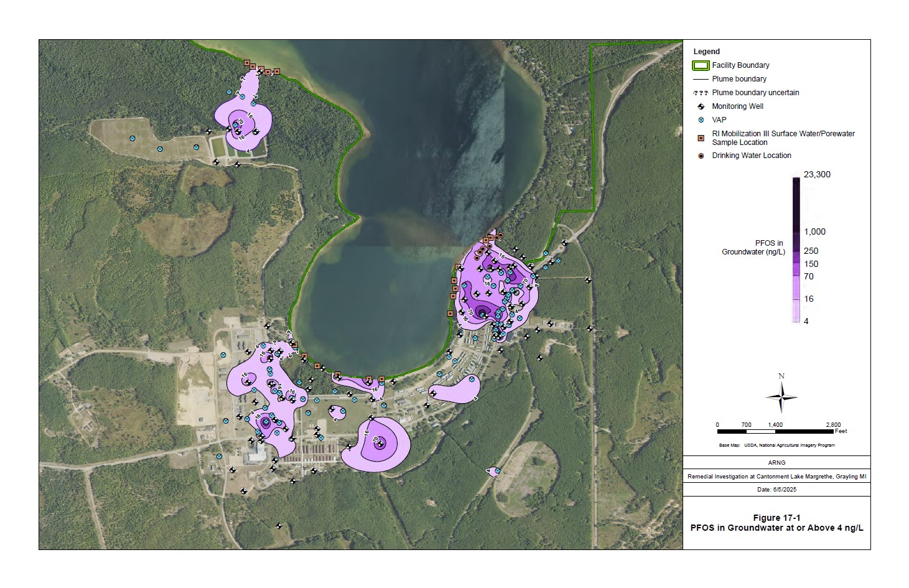Click the "Monitoring Well" legend label
The image size is (909, 588).
click(x=737, y=106)
